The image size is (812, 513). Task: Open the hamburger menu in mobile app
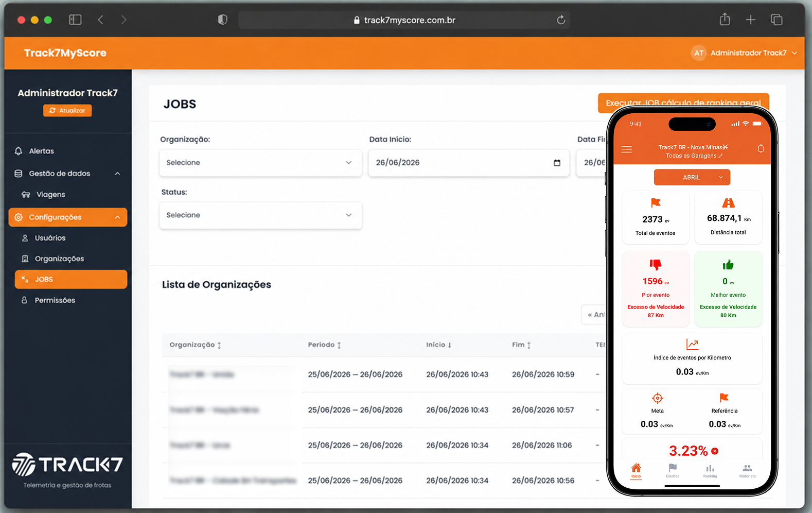pos(626,149)
